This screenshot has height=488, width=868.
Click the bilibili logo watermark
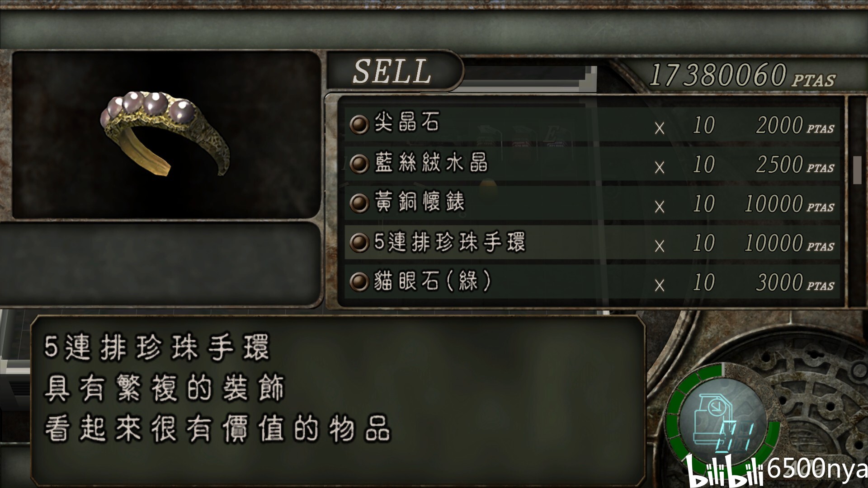pyautogui.click(x=724, y=471)
